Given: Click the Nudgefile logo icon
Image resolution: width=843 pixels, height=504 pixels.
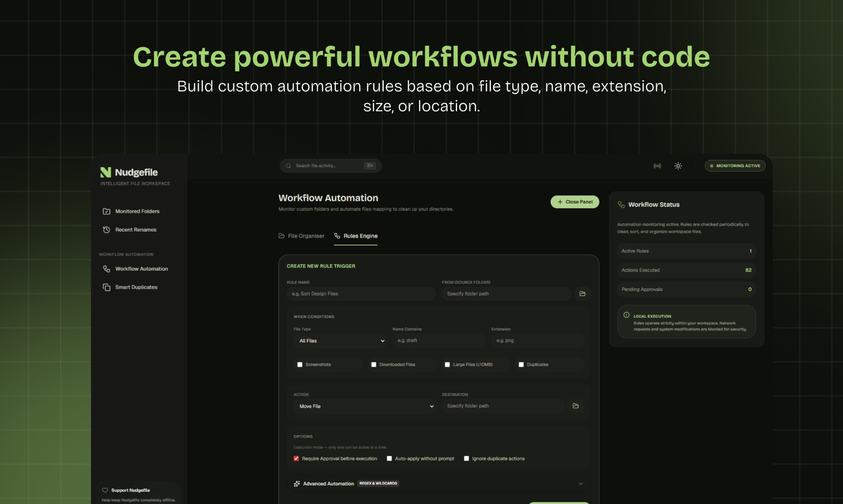Looking at the screenshot, I should tap(105, 172).
